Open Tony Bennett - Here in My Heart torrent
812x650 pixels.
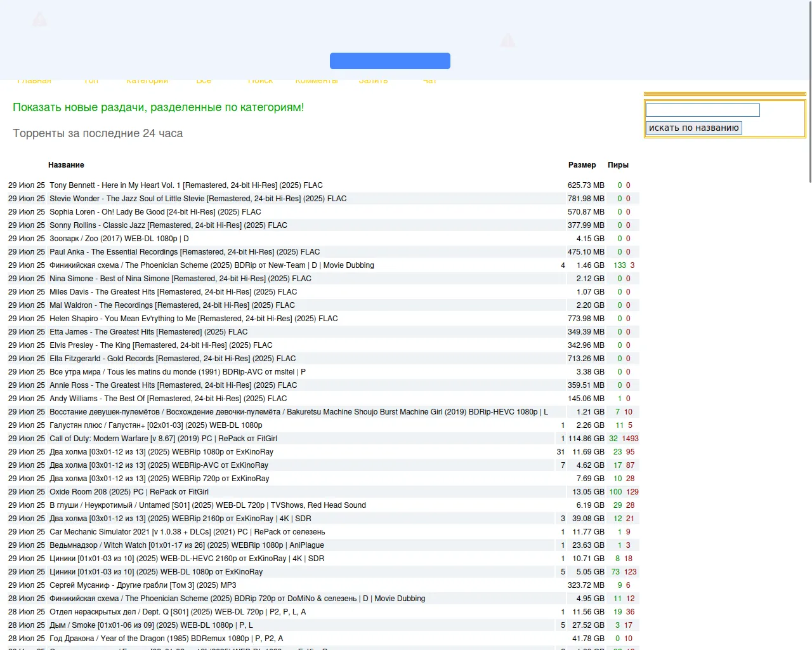tap(186, 185)
